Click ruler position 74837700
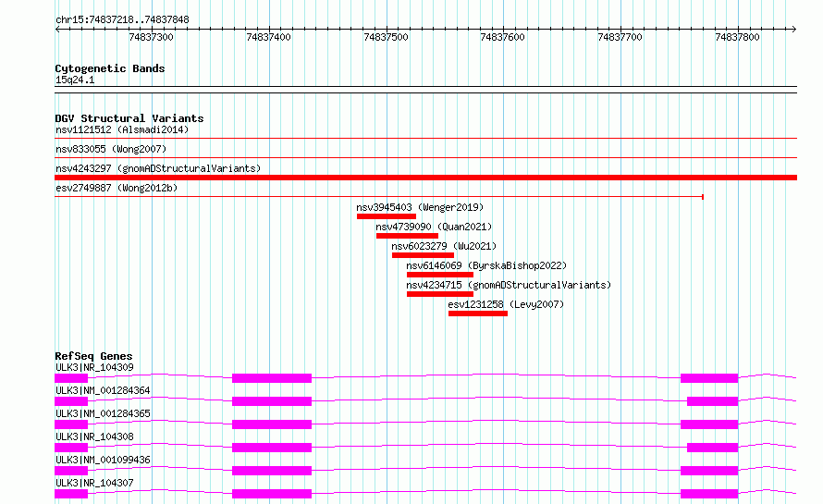The width and height of the screenshot is (823, 504). pyautogui.click(x=620, y=37)
